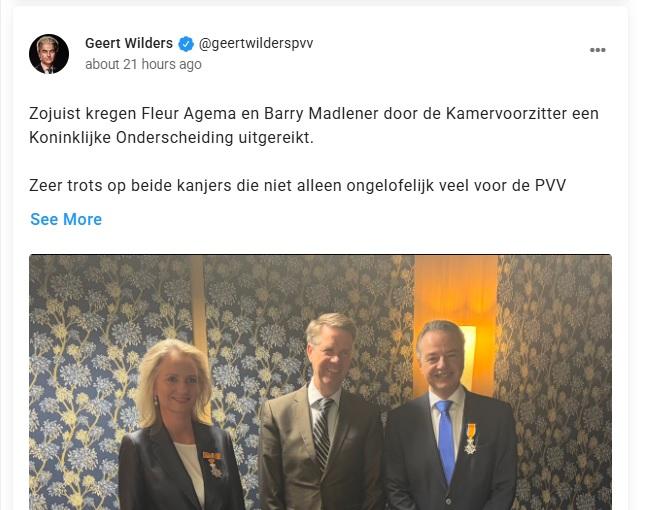
Task: Click the bright blue tie
Action: (446, 440)
